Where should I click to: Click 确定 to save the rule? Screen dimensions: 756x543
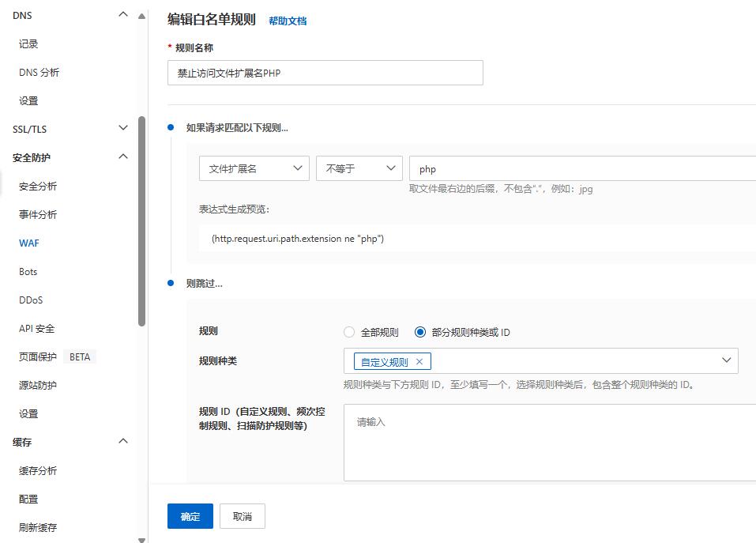[190, 515]
